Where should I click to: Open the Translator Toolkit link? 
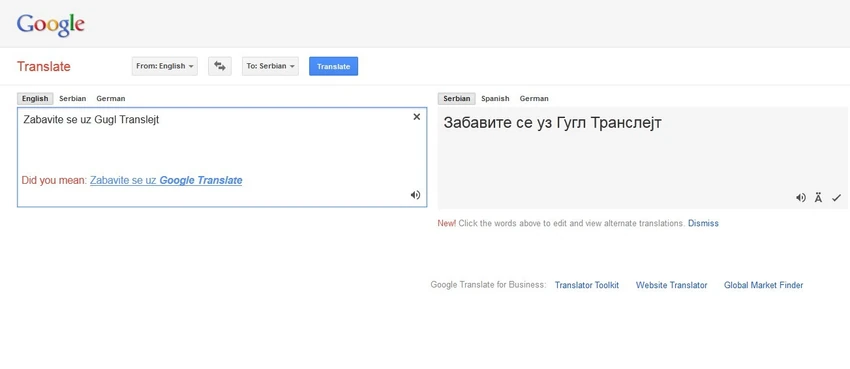point(587,285)
